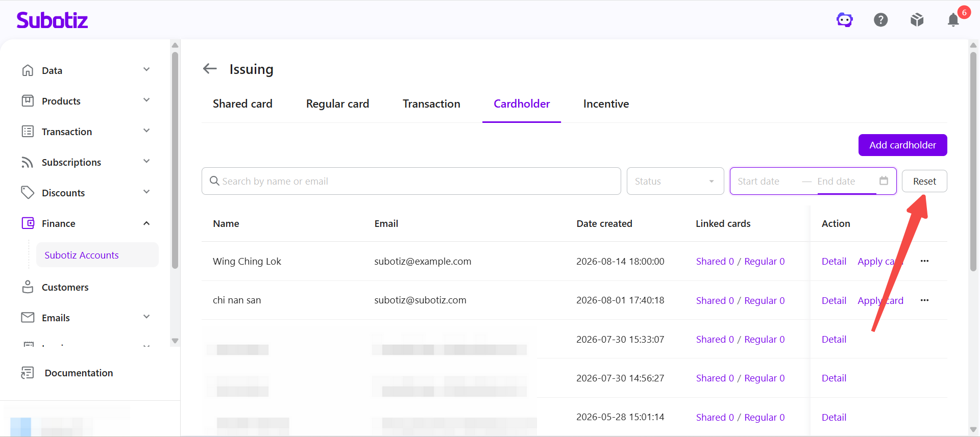Click the Discounts tag icon
The width and height of the screenshot is (980, 437).
point(28,193)
